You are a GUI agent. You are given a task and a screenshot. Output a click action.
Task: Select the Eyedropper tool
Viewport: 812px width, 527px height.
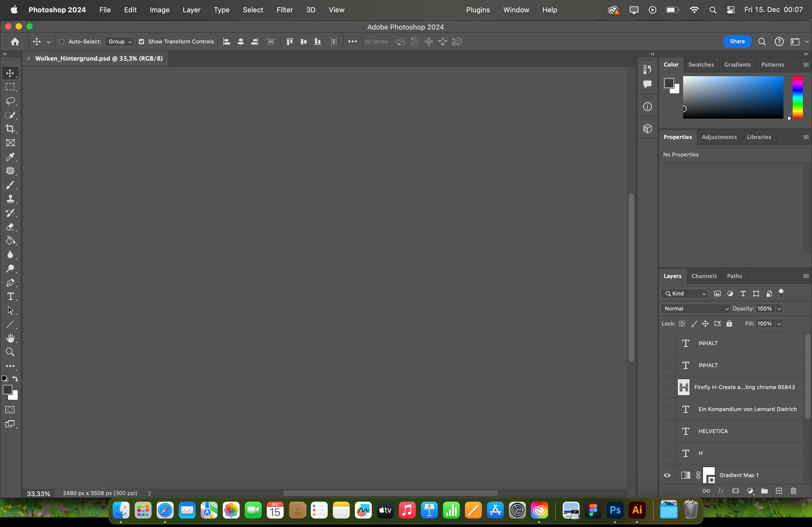[x=10, y=157]
